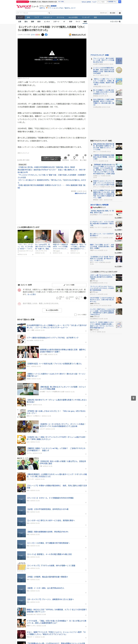
Task: Click inside the ウェブ検索 field
Action: 102,2
